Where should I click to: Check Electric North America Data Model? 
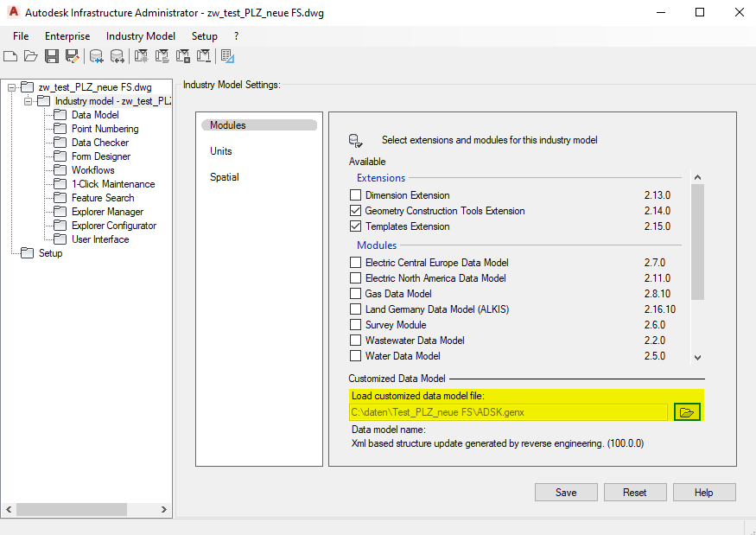point(355,278)
